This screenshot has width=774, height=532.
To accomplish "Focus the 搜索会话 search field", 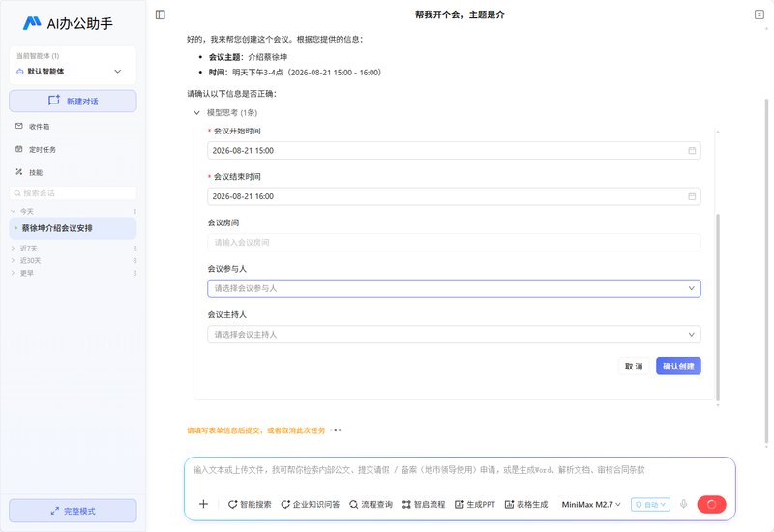I will click(74, 192).
